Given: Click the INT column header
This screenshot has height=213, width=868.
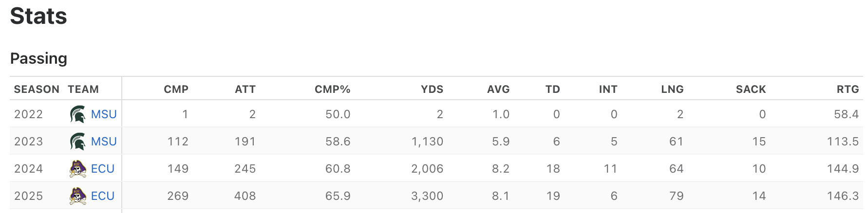Looking at the screenshot, I should point(608,89).
